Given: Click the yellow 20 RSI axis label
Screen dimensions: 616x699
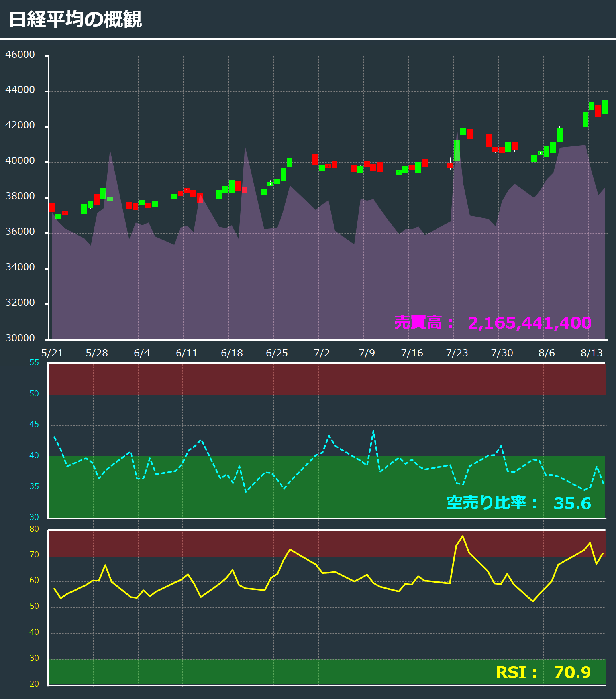Looking at the screenshot, I should [34, 684].
